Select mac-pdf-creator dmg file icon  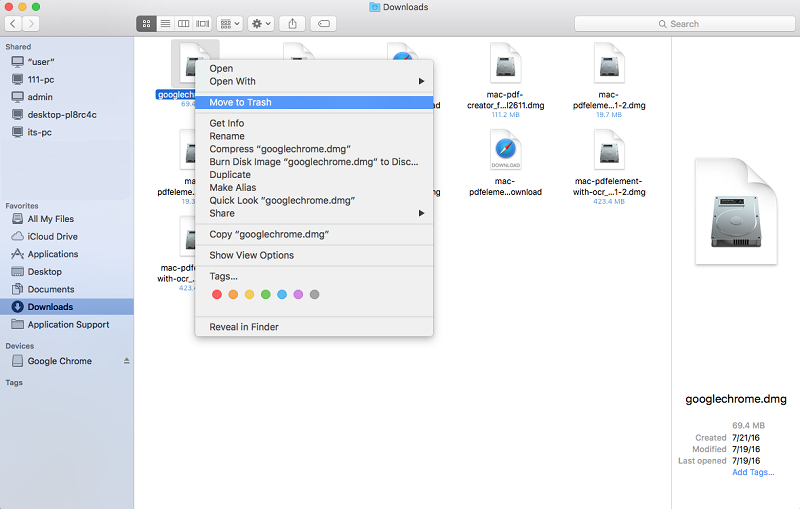506,63
